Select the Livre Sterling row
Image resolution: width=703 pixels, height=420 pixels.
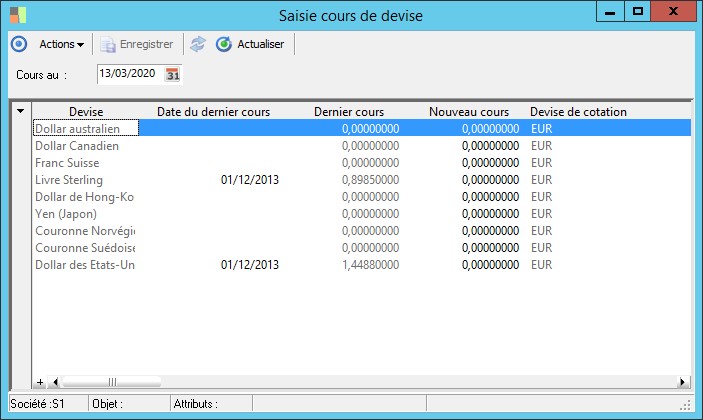(x=362, y=180)
